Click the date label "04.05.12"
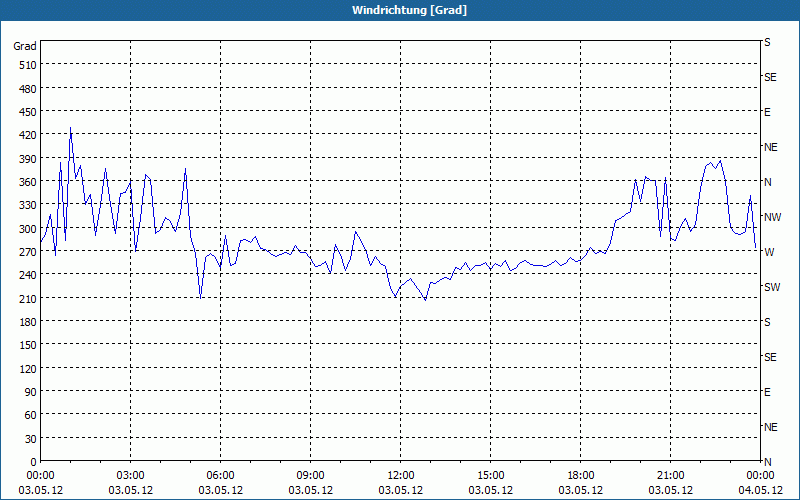This screenshot has width=800, height=500. click(x=760, y=490)
